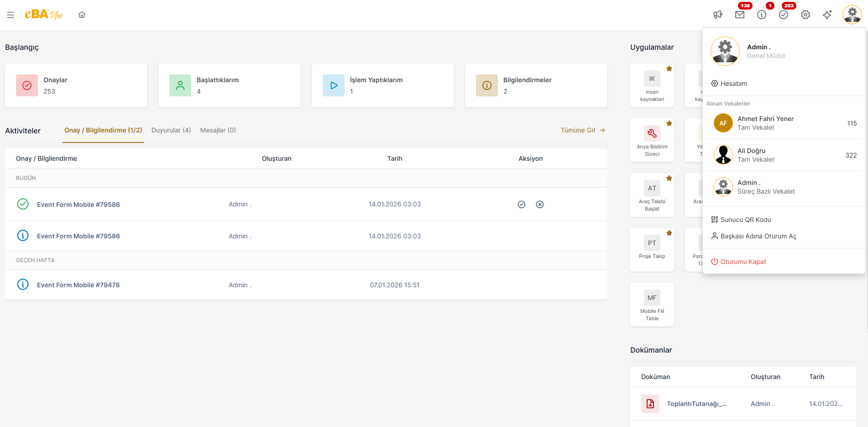The image size is (868, 427).
Task: Toggle favorite star on Proje Takip app
Action: pyautogui.click(x=669, y=233)
